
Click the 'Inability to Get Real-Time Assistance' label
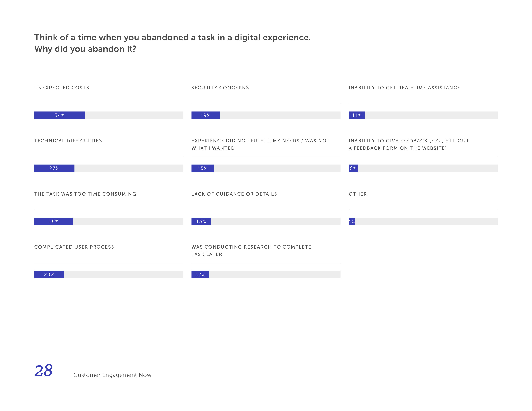tap(404, 88)
